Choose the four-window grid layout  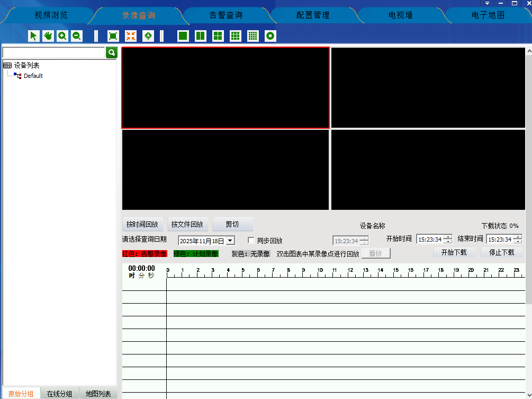[x=218, y=36]
